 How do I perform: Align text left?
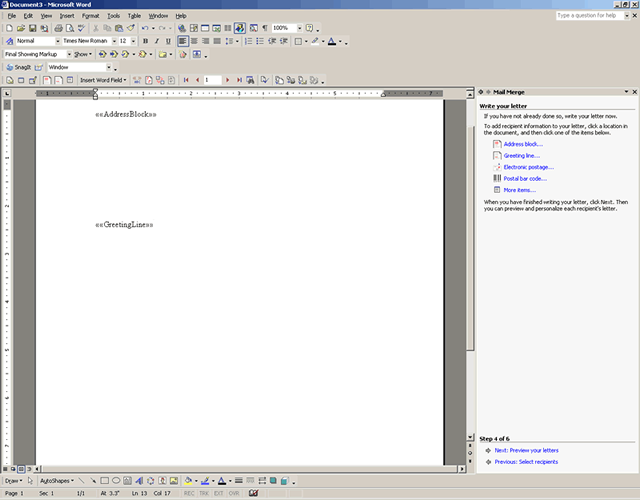(x=182, y=41)
